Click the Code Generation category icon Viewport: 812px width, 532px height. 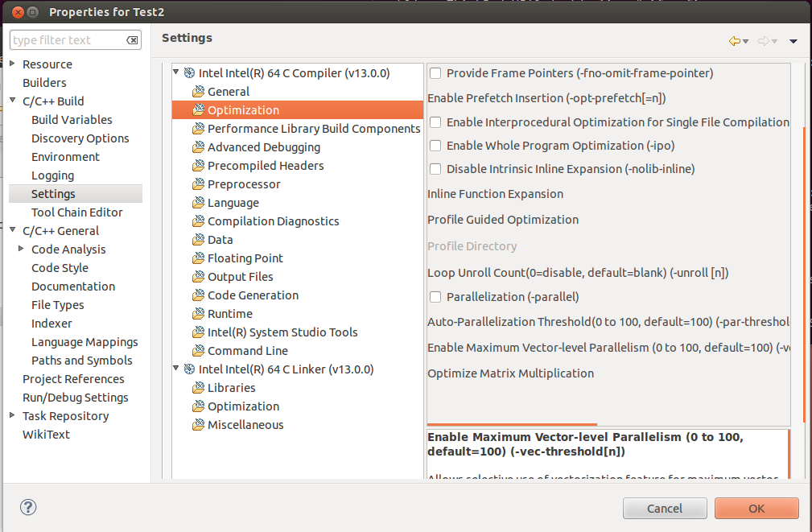pos(198,295)
